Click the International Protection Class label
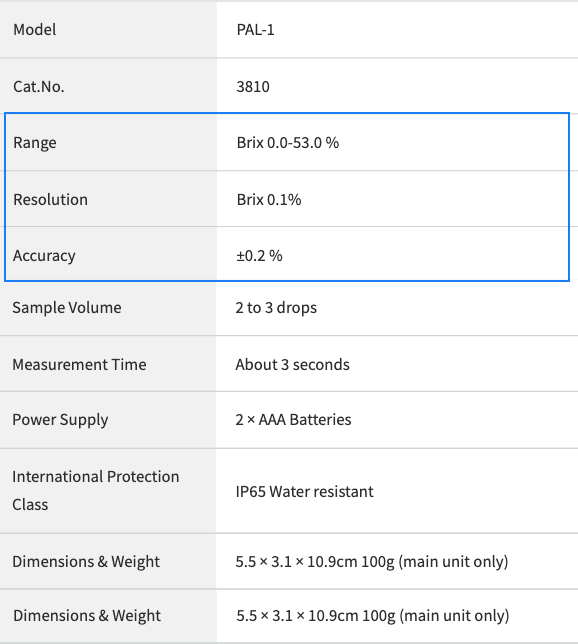This screenshot has height=644, width=578. [96, 490]
